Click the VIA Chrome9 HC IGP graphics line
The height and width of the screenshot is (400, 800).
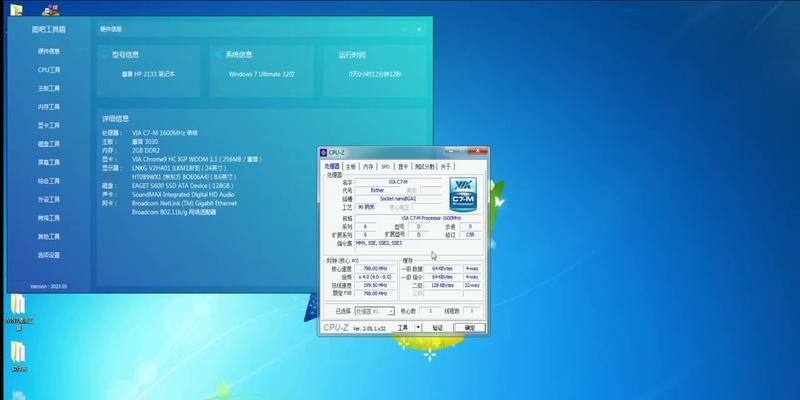(x=196, y=159)
